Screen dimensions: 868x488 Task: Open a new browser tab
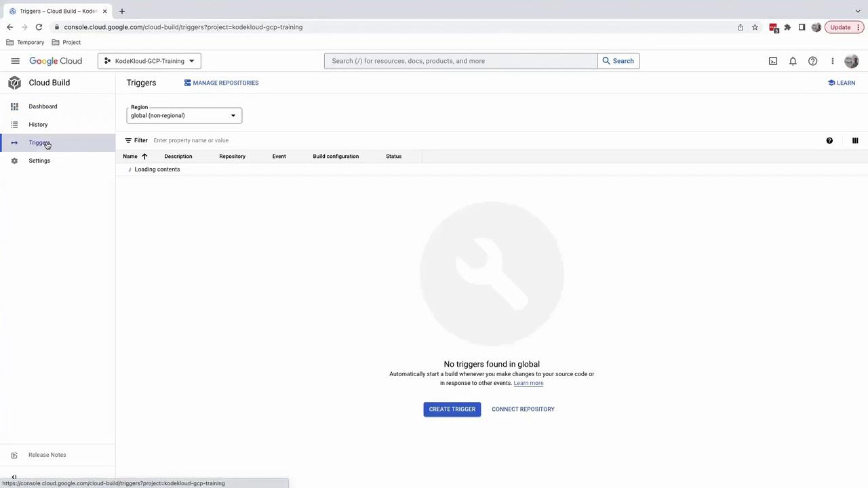[122, 11]
